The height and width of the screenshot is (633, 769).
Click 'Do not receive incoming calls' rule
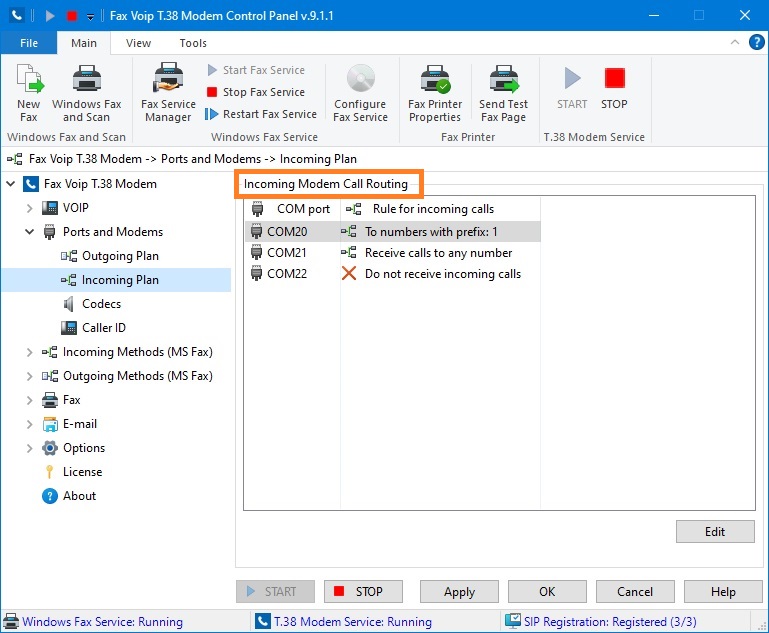(443, 274)
